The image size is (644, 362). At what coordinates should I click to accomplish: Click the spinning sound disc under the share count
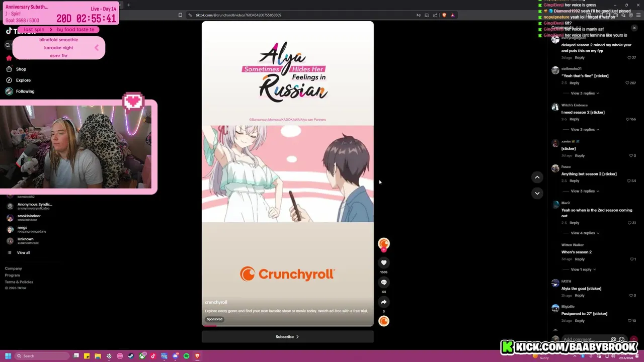point(384,321)
